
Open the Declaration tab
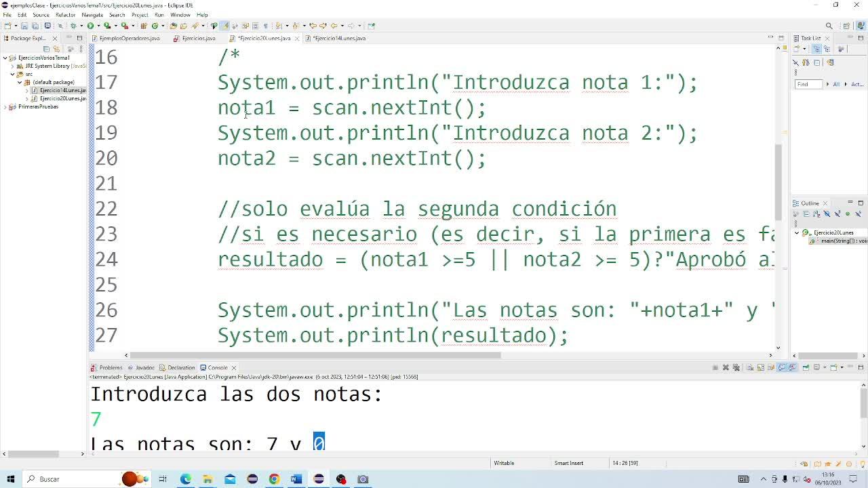pos(178,367)
